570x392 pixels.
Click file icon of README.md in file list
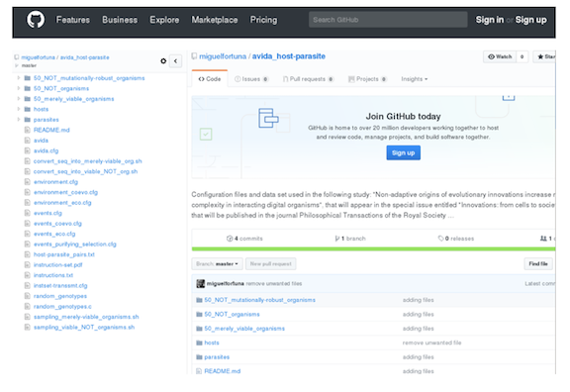[x=199, y=371]
